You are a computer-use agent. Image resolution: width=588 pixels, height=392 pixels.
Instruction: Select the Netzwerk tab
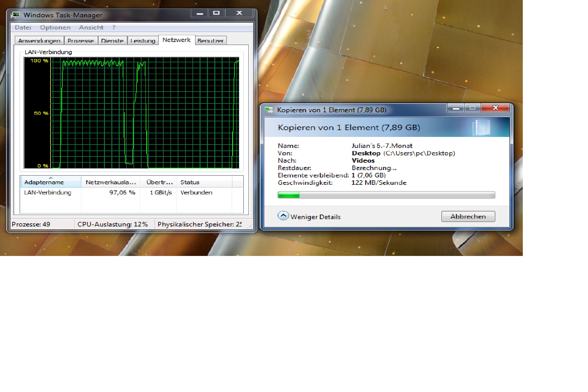point(177,40)
